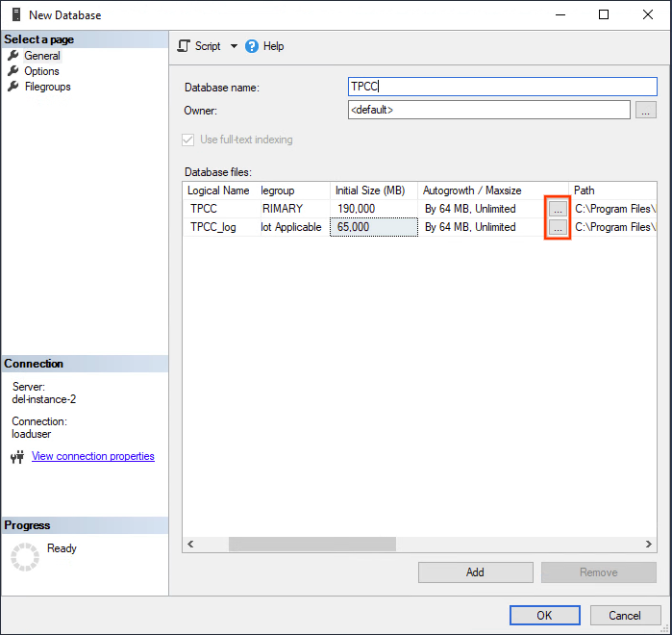This screenshot has width=672, height=635.
Task: Open the Script dropdown arrow
Action: pyautogui.click(x=234, y=46)
